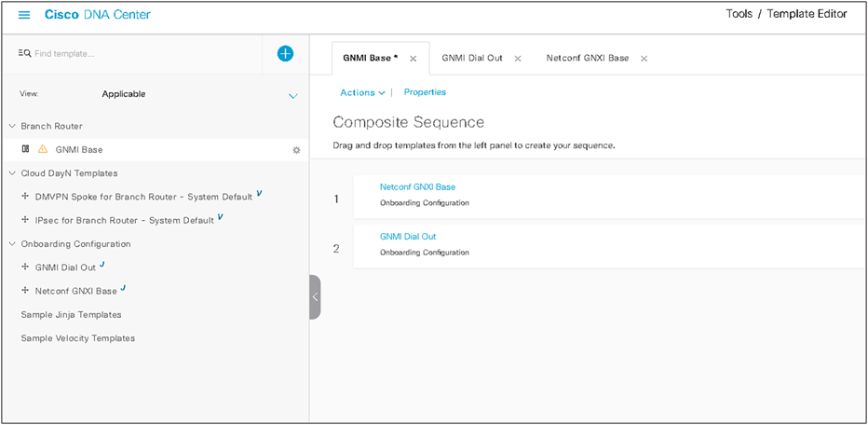Close the GNMI Dial Out tab

click(x=518, y=59)
